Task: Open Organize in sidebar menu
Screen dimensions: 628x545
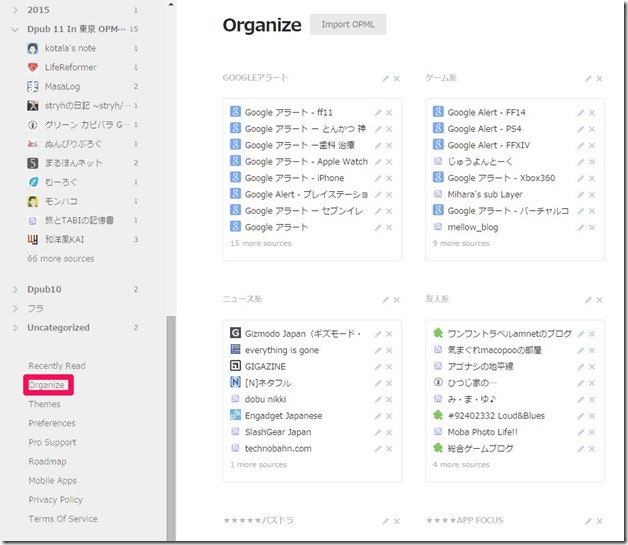Action: 46,385
